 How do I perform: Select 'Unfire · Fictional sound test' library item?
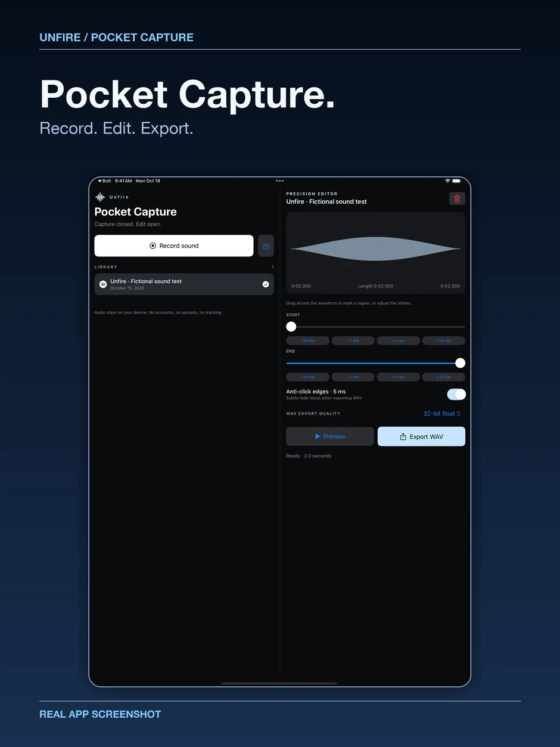[184, 284]
